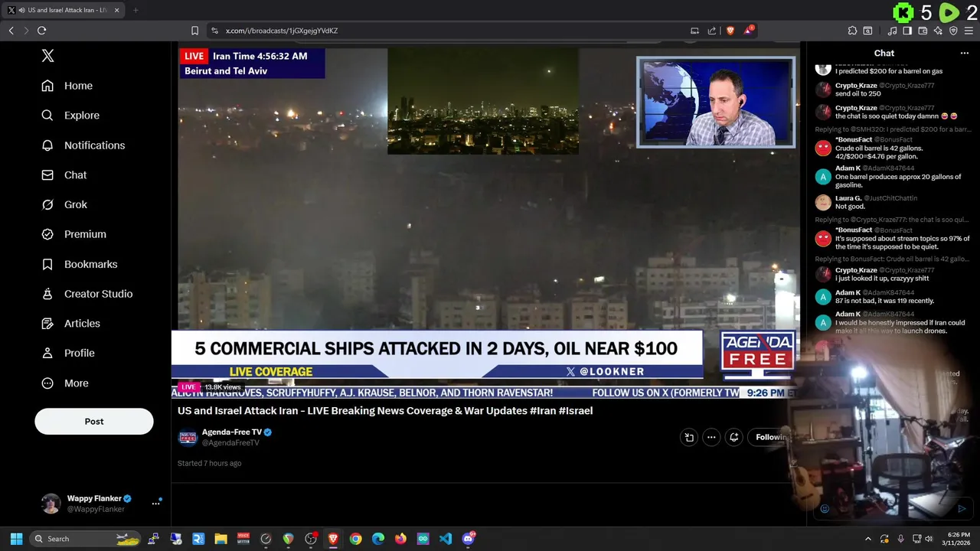
Task: Open Premium in the sidebar
Action: [x=73, y=234]
